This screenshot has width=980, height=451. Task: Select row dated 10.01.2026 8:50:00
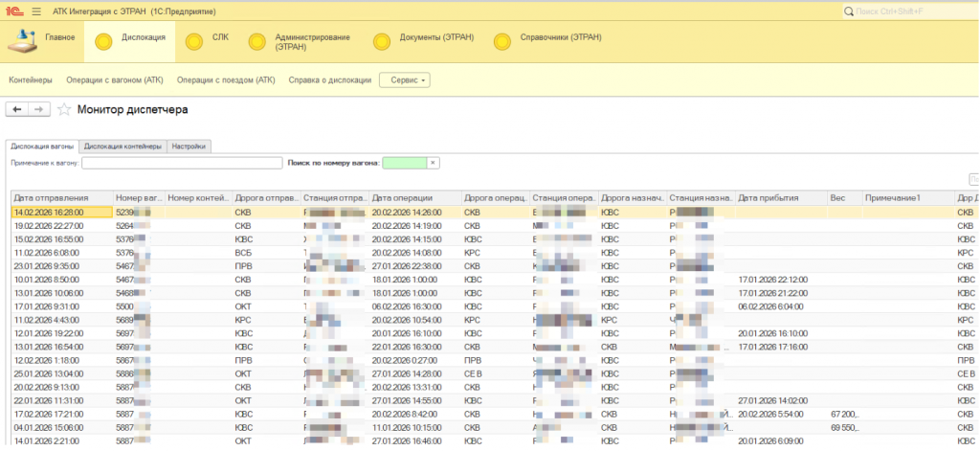point(495,279)
